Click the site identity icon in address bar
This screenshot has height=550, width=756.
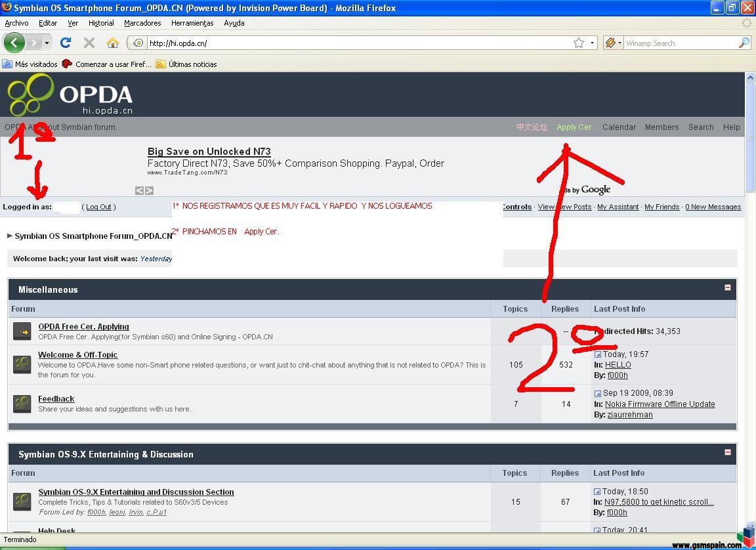point(138,43)
